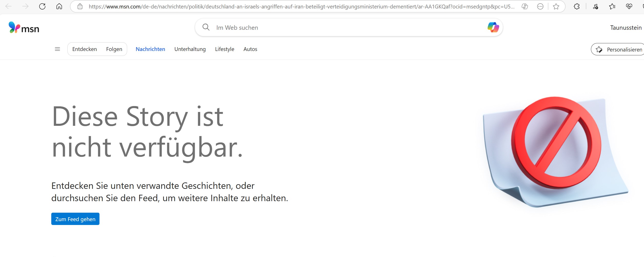Viewport: 644px width, 257px height.
Task: Open the hamburger navigation menu
Action: [57, 49]
